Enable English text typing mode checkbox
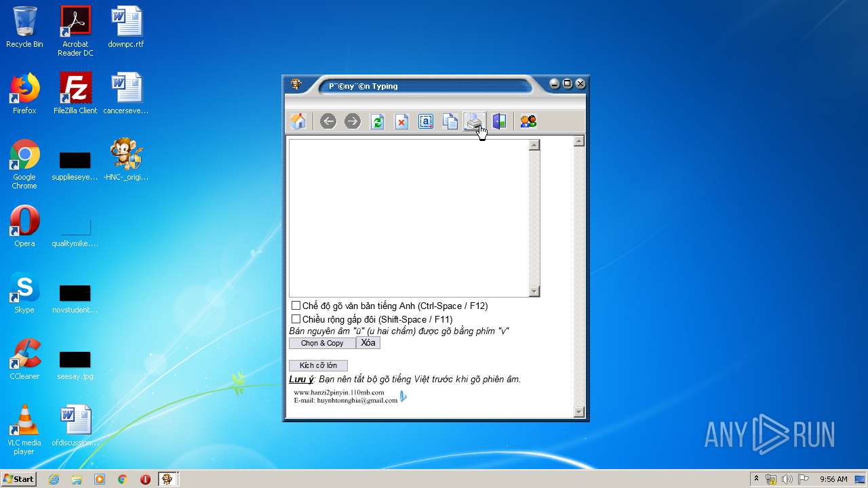Image resolution: width=868 pixels, height=488 pixels. 296,306
